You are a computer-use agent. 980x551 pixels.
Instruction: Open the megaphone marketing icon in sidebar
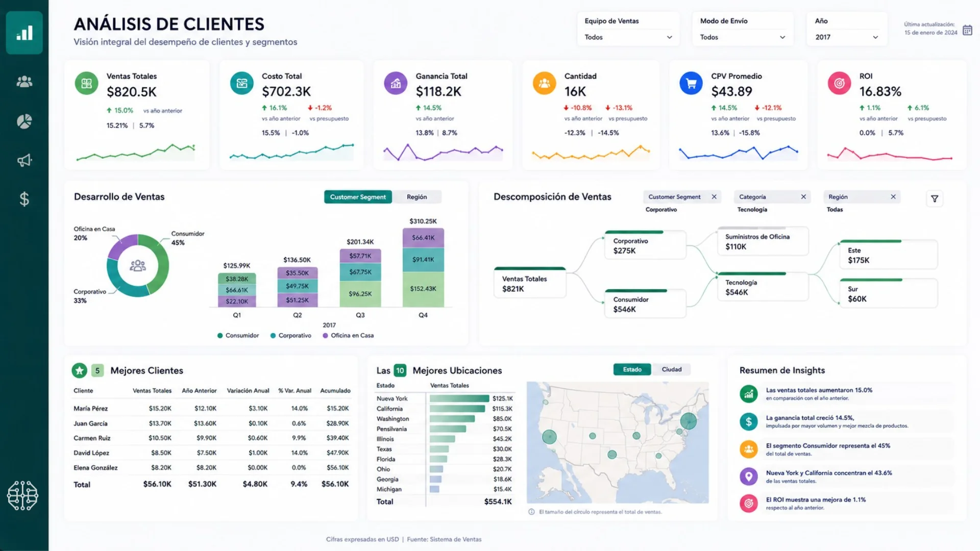pyautogui.click(x=24, y=161)
